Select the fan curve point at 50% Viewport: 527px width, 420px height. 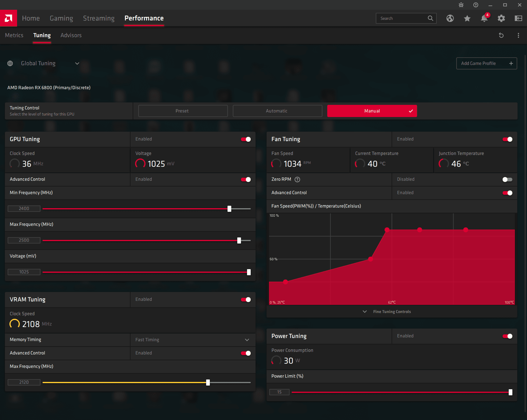point(371,259)
